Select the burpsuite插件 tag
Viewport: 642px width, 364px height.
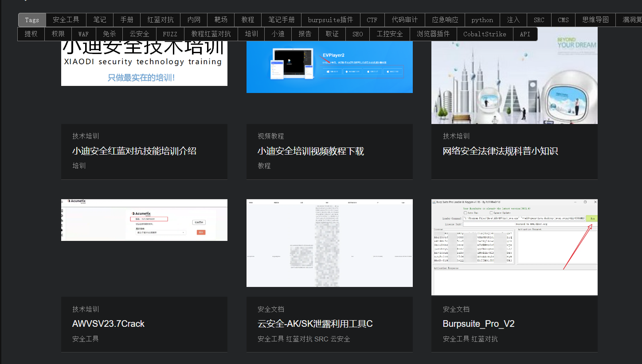[330, 20]
